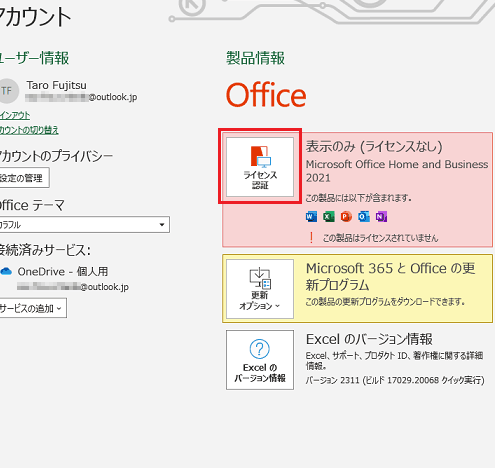Click the サインアウト link
Viewport: 495px width, 468px height.
[15, 115]
